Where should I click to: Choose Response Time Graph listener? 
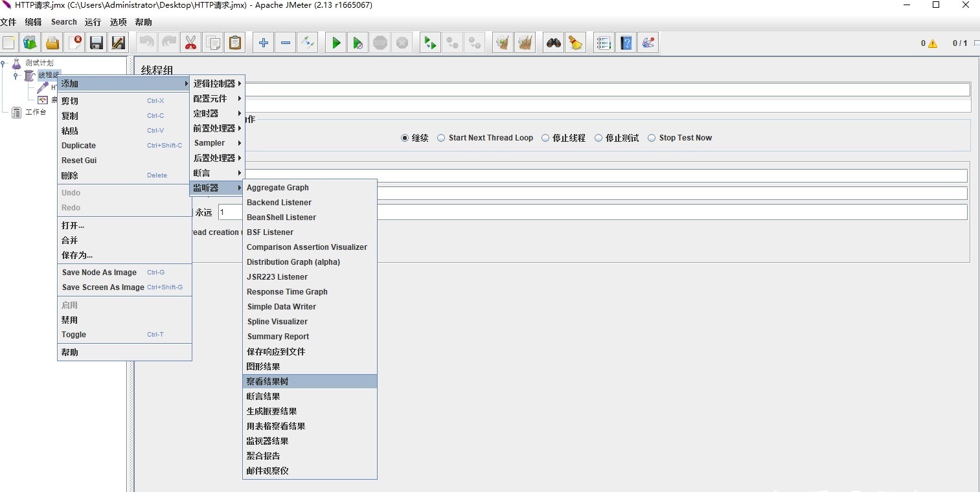(310, 292)
